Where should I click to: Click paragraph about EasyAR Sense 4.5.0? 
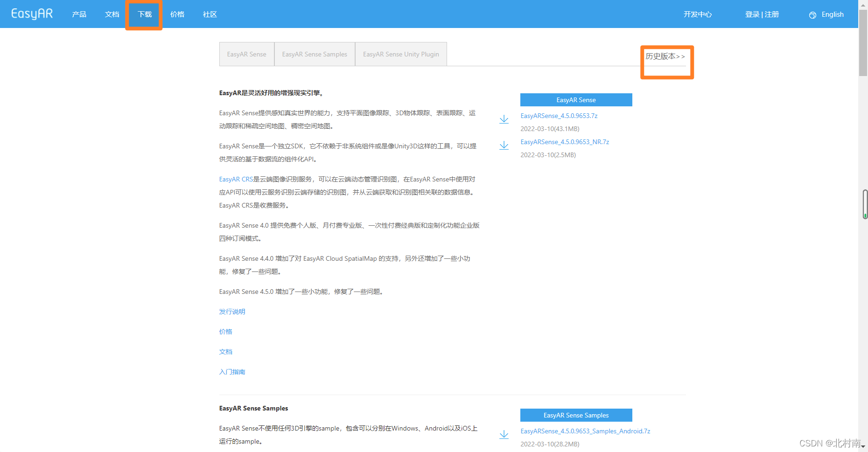click(302, 292)
